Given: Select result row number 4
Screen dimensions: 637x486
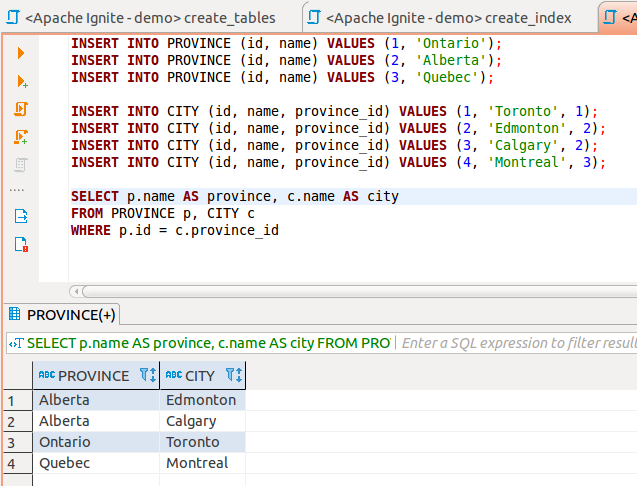Looking at the screenshot, I should (x=17, y=463).
